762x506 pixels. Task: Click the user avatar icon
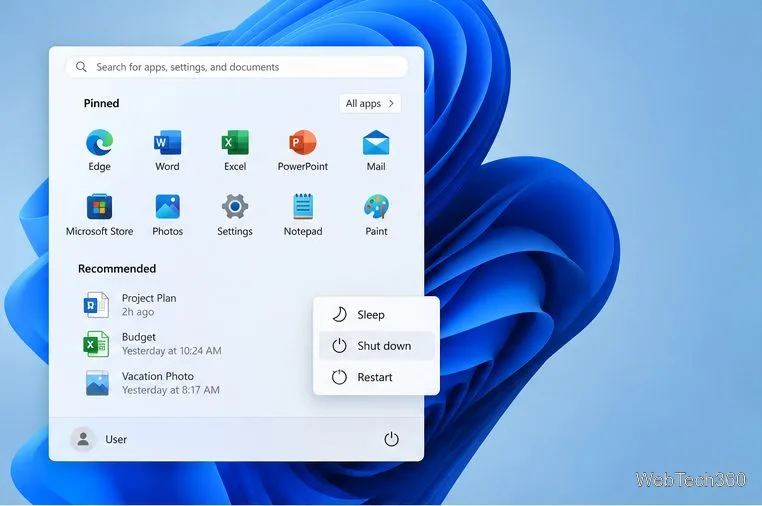83,439
